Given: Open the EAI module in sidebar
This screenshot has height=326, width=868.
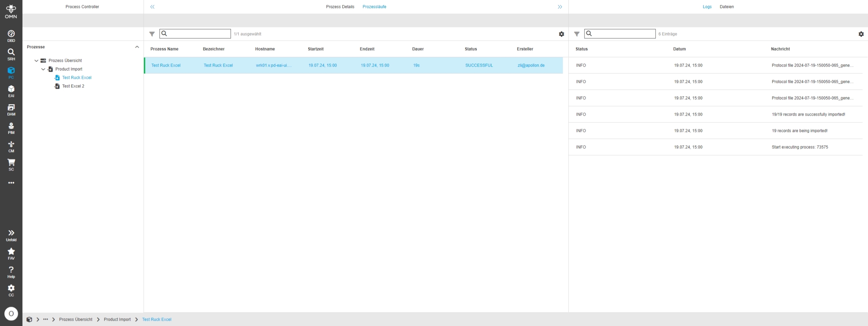Looking at the screenshot, I should [11, 91].
